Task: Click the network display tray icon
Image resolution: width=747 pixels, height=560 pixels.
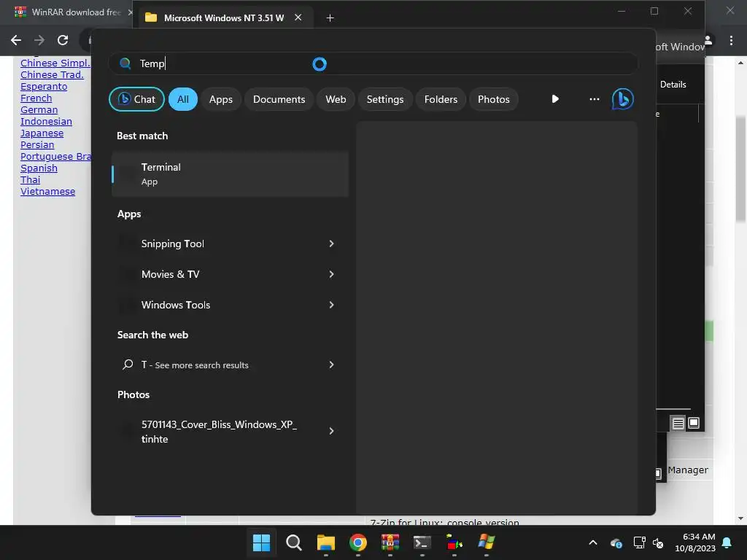Action: (639, 542)
